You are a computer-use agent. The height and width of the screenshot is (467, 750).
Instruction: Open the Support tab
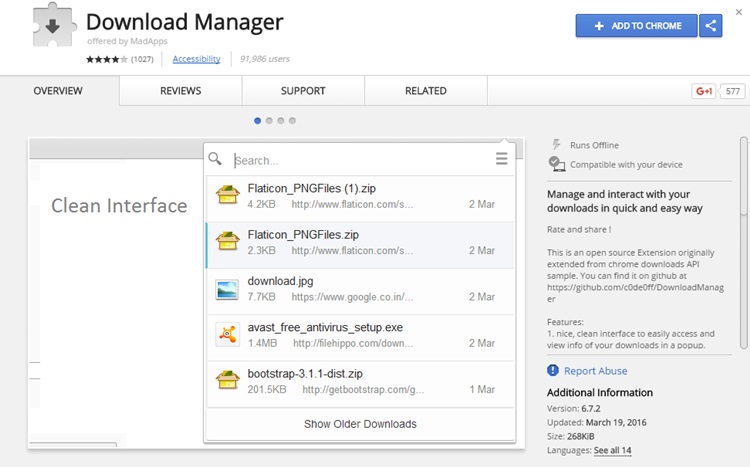[x=303, y=90]
